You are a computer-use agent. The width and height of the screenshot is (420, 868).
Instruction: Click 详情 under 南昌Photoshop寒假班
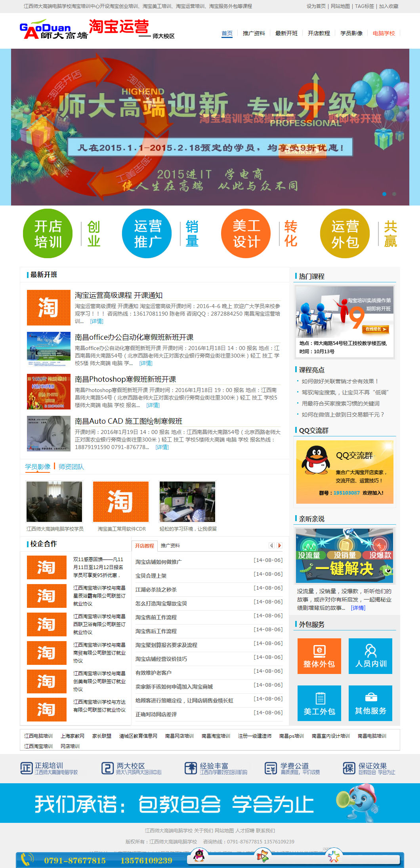pos(153,405)
